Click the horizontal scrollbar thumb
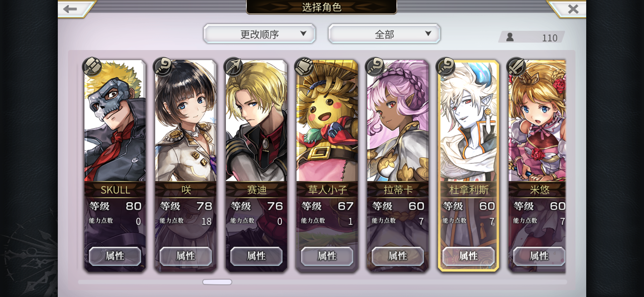Screen dimensions: 644x297 [x=217, y=282]
